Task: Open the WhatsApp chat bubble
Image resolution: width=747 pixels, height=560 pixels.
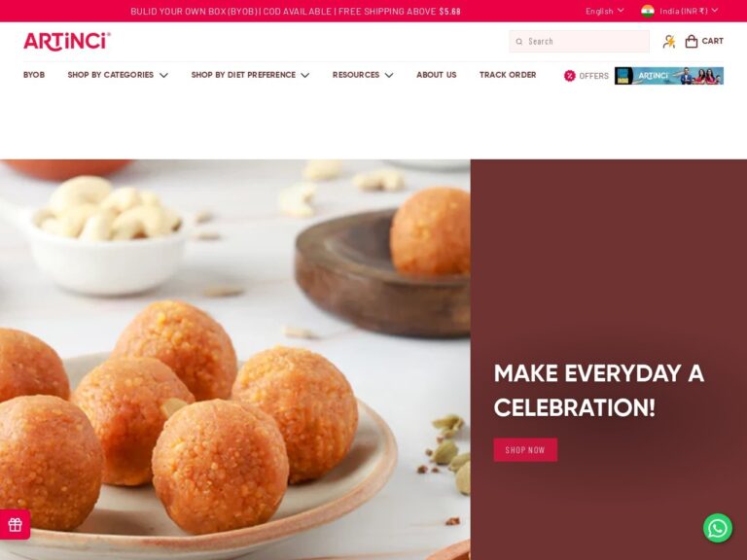Action: (x=718, y=528)
